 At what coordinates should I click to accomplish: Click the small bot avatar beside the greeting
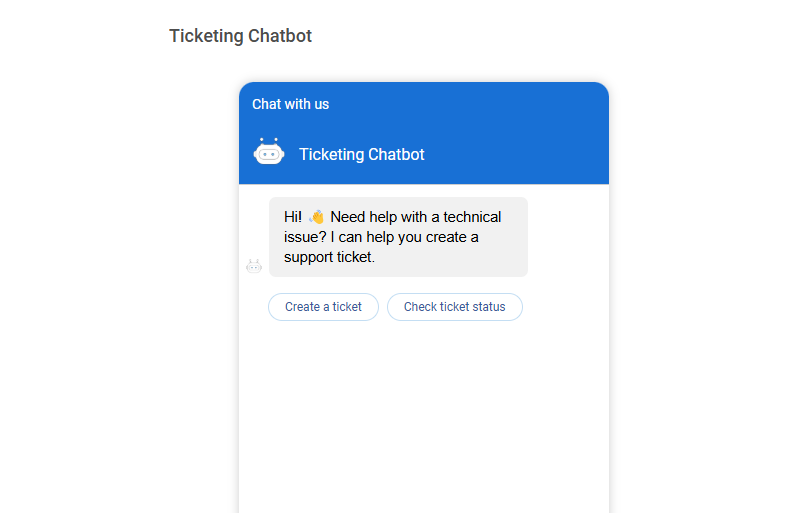pyautogui.click(x=254, y=266)
